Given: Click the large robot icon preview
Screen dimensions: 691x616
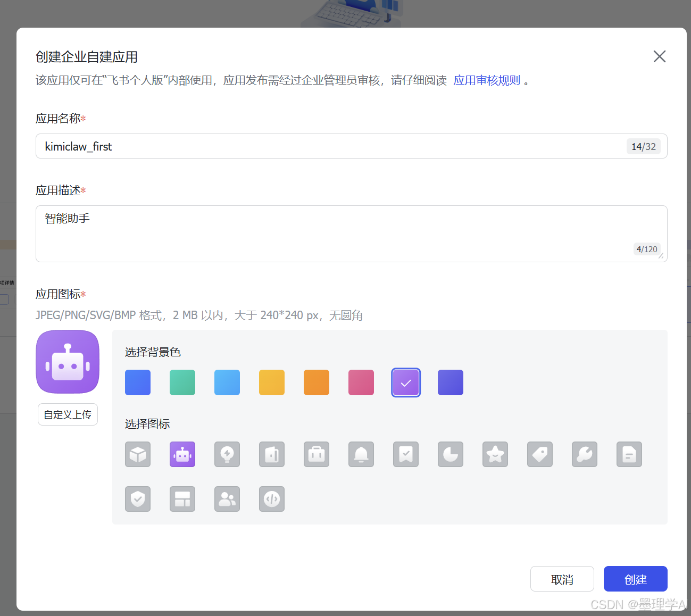Looking at the screenshot, I should click(68, 362).
